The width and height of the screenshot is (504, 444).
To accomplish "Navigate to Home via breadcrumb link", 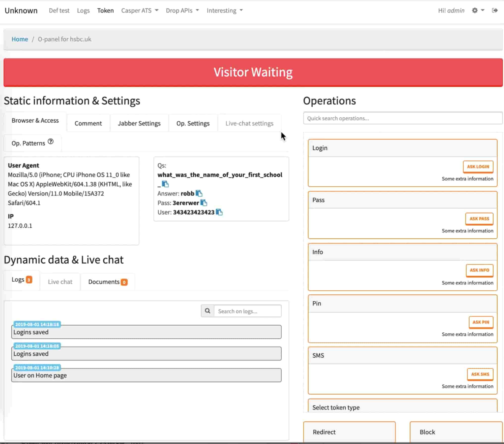I will tap(20, 39).
